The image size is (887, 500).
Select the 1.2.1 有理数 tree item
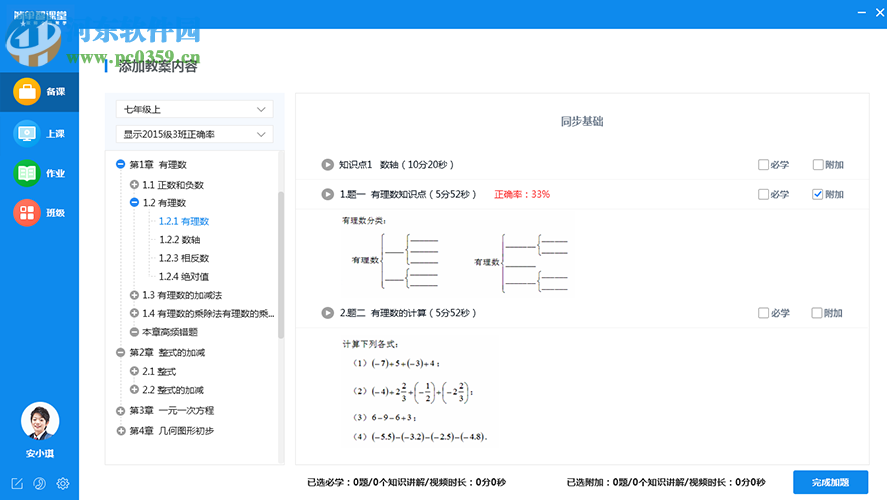click(x=184, y=221)
